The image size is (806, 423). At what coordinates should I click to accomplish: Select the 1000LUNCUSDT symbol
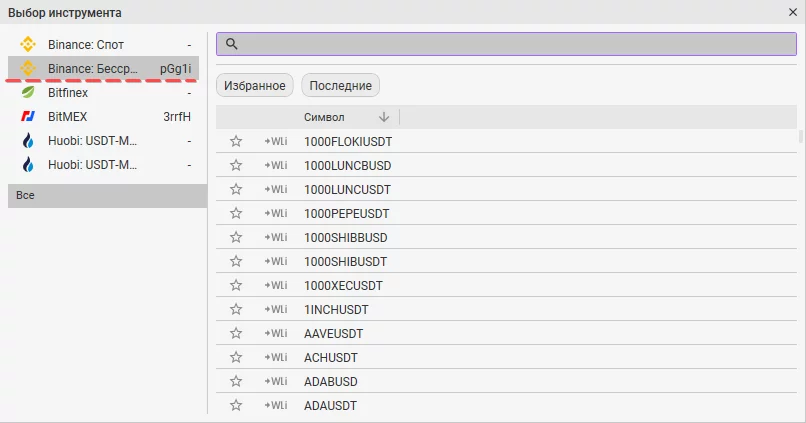tap(347, 190)
